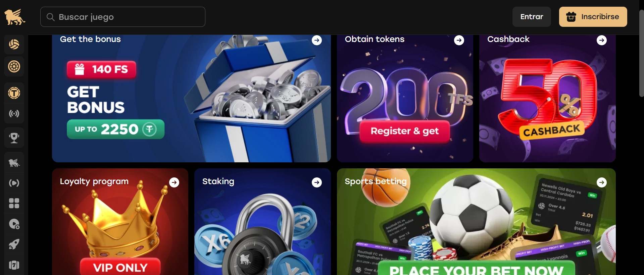Screen dimensions: 644x275
Task: Click the griffin logo at the top left
Action: pyautogui.click(x=15, y=17)
